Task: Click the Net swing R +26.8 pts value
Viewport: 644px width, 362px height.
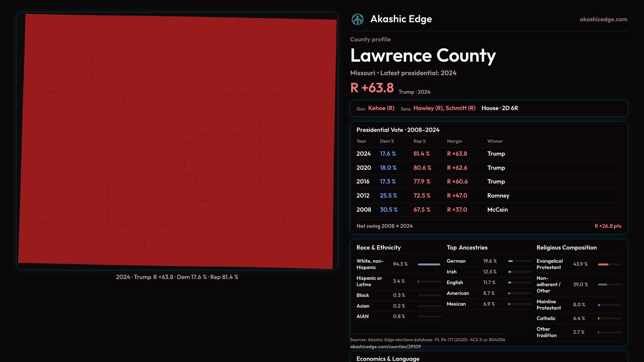Action: pyautogui.click(x=607, y=226)
